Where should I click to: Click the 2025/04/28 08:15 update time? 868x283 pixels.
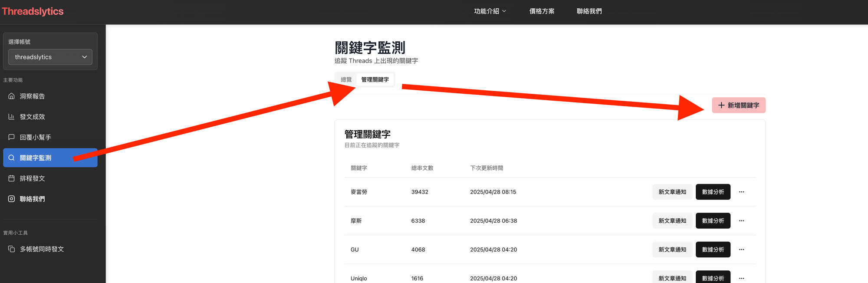[x=493, y=192]
